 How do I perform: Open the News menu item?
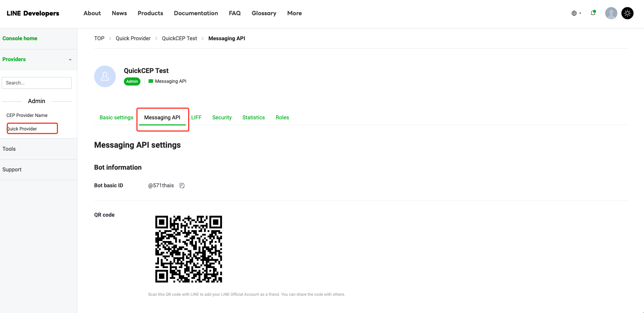[x=119, y=13]
